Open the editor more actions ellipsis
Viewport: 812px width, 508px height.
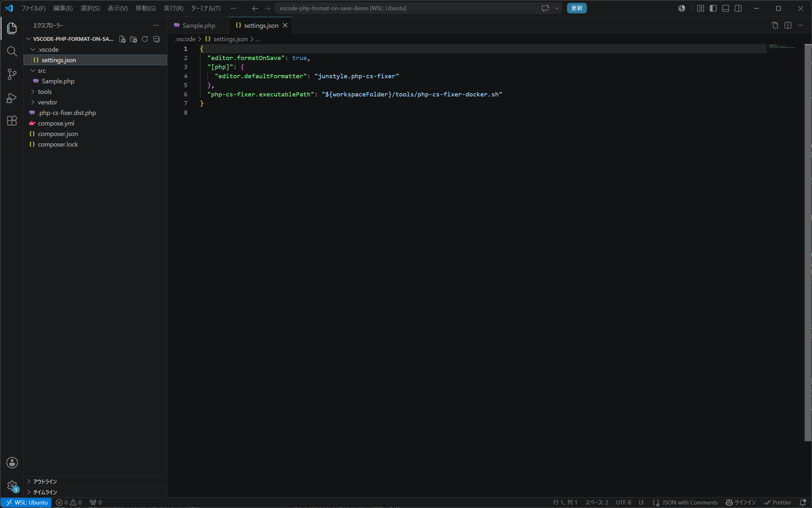point(800,26)
